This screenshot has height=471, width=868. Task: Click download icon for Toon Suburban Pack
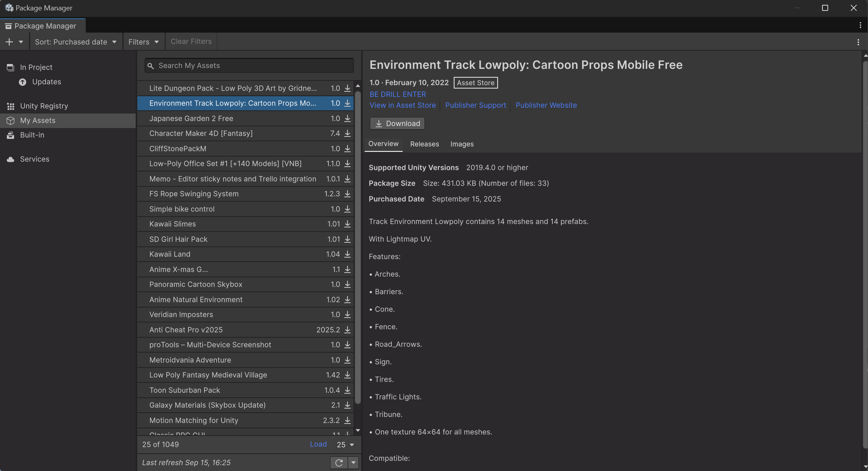coord(347,390)
